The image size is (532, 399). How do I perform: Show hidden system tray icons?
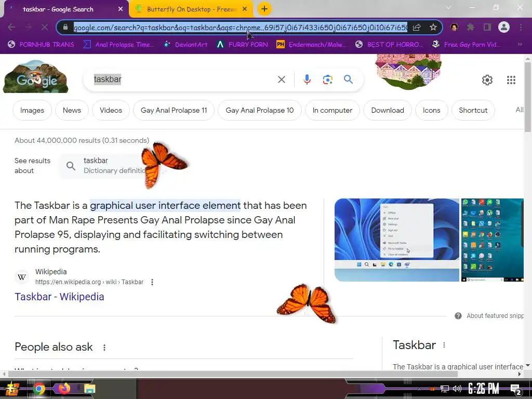420,389
